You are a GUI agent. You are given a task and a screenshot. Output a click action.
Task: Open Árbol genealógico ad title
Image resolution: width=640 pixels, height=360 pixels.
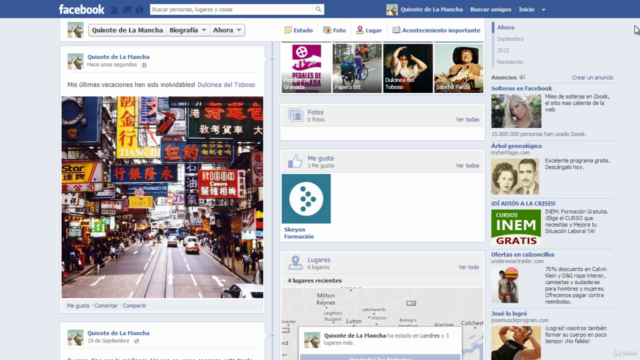tap(516, 146)
